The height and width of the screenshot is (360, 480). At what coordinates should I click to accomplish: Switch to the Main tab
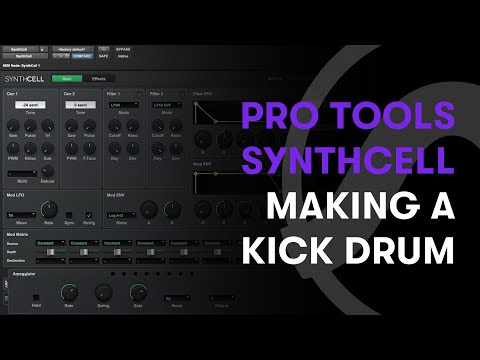tap(67, 79)
